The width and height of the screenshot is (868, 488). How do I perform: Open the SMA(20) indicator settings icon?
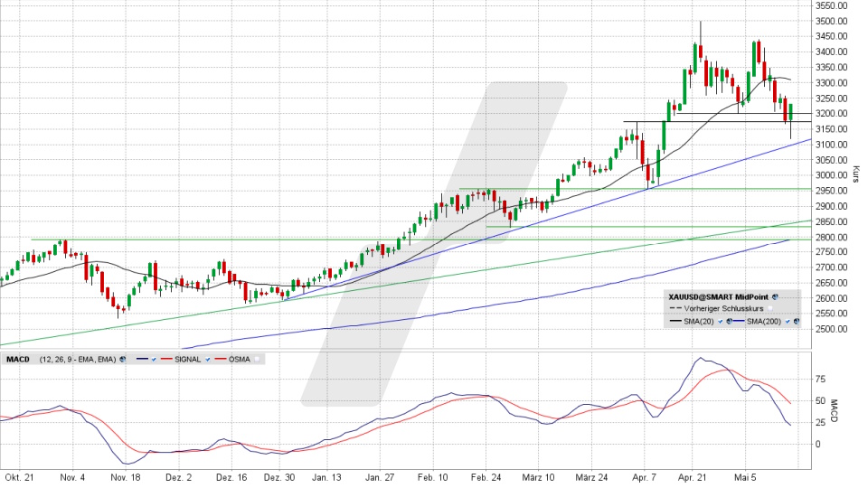[729, 321]
